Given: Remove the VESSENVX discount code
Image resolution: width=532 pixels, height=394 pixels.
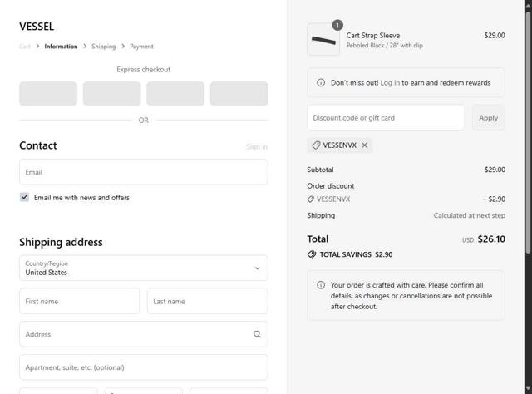Looking at the screenshot, I should tap(365, 145).
